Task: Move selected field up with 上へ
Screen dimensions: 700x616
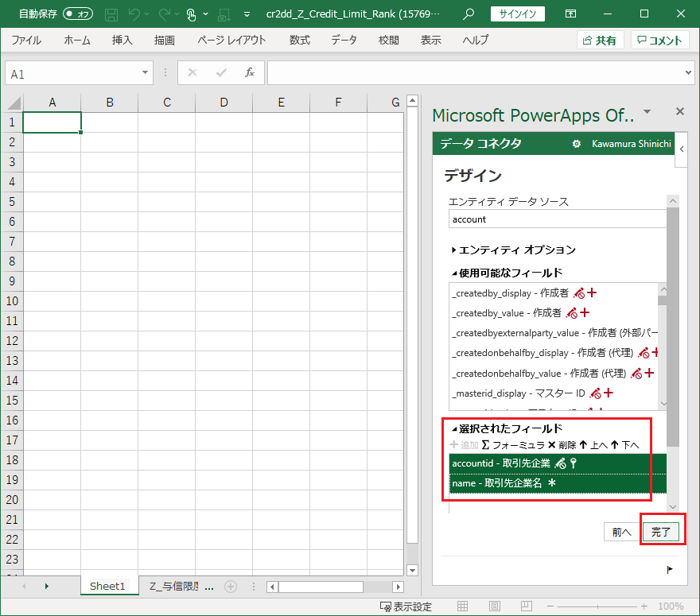Action: pos(593,445)
